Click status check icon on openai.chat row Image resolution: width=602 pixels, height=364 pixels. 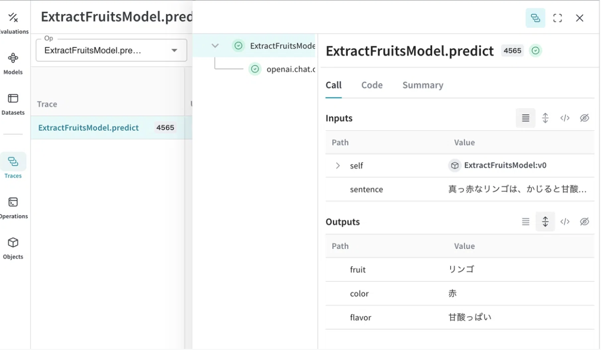pos(255,69)
